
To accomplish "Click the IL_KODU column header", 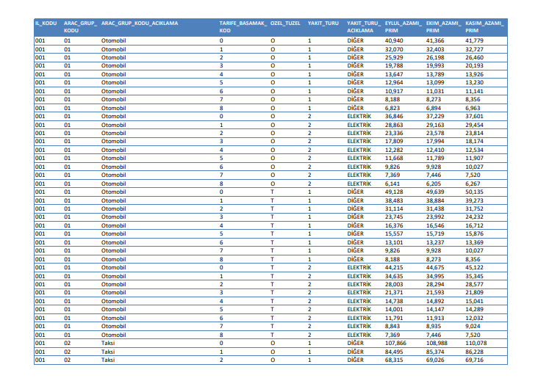I will click(x=46, y=23).
